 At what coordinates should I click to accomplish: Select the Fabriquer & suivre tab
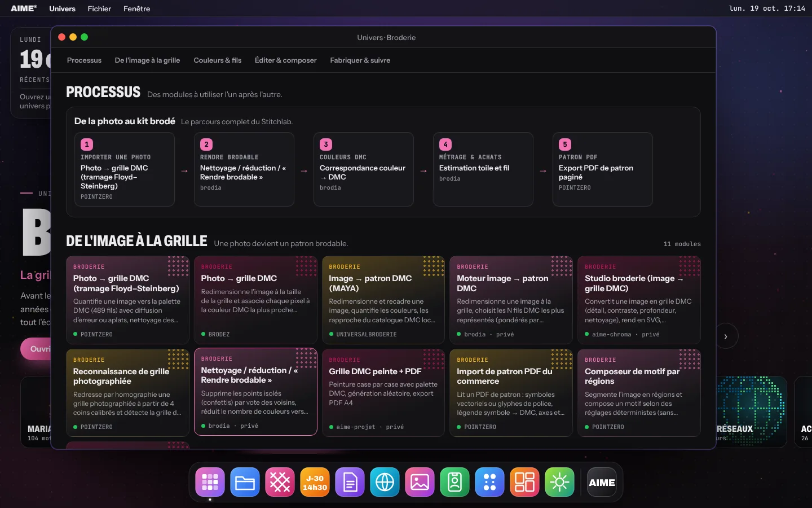point(360,60)
